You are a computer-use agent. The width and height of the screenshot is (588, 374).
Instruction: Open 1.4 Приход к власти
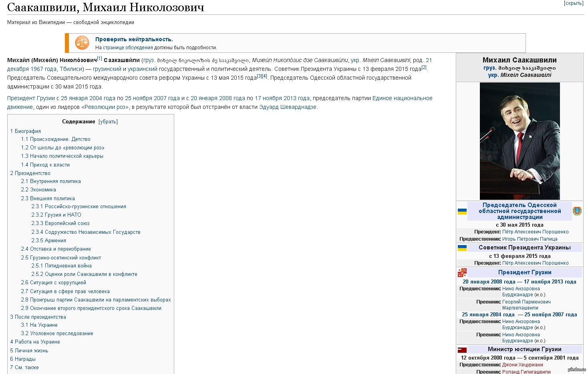45,165
